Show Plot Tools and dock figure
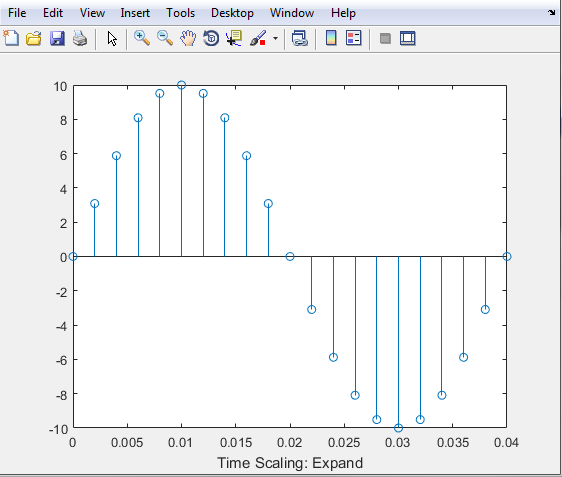The height and width of the screenshot is (477, 562). (408, 38)
